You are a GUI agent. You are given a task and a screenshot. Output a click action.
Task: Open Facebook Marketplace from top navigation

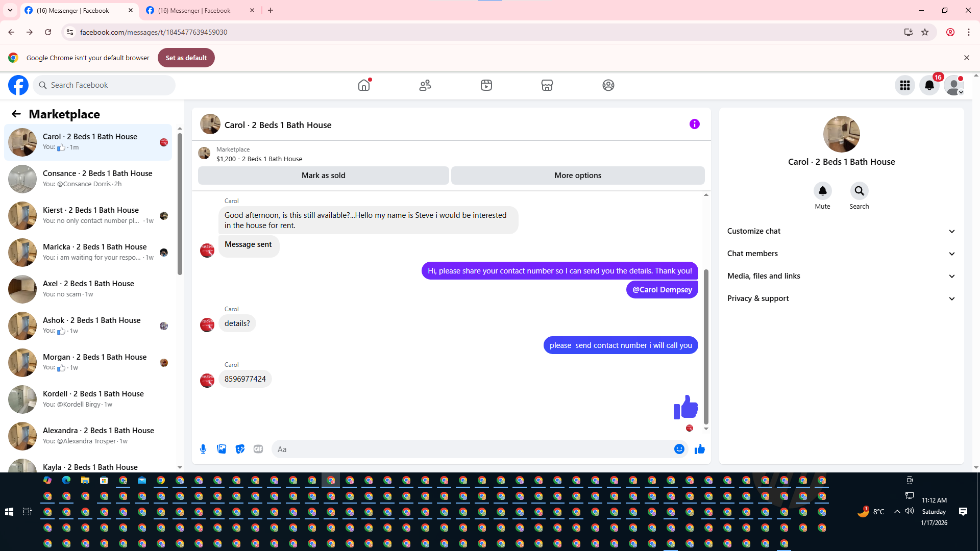(547, 85)
